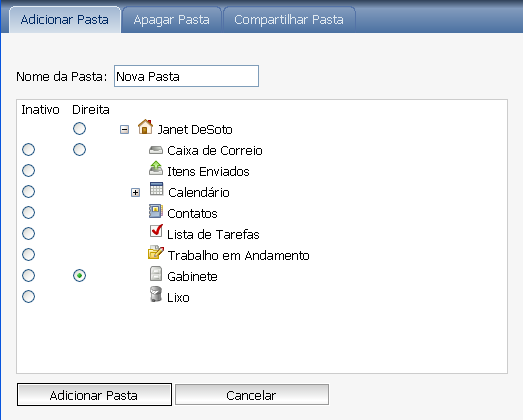
Task: Open the Compartilhar Pasta tab
Action: click(x=289, y=20)
